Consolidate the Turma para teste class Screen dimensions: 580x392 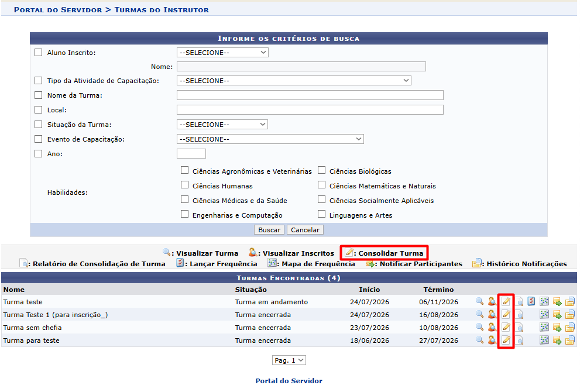506,341
